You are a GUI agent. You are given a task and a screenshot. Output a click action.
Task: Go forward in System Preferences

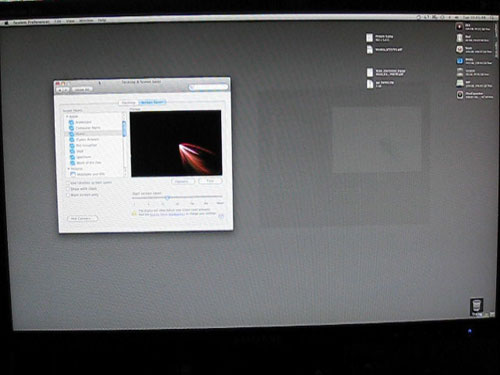pos(66,90)
